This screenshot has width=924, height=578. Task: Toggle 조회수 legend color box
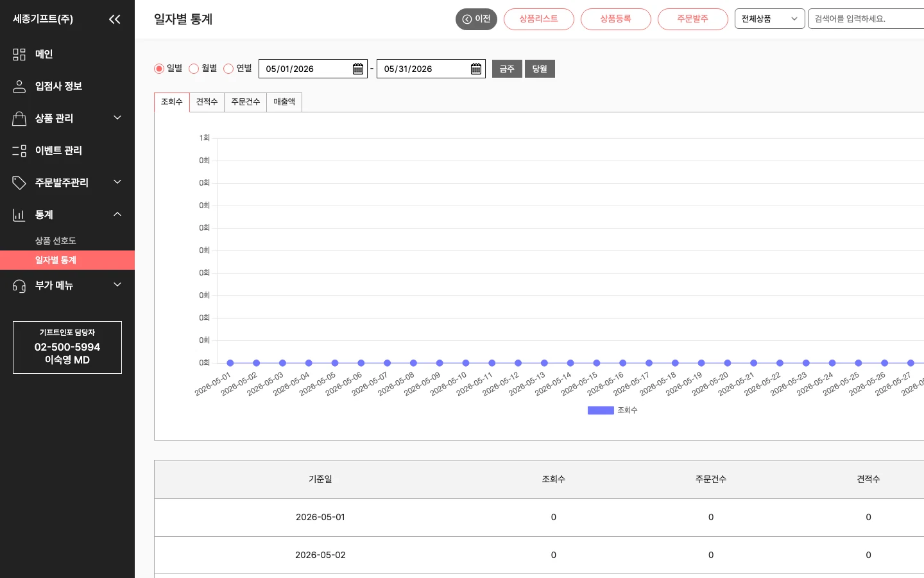(601, 410)
